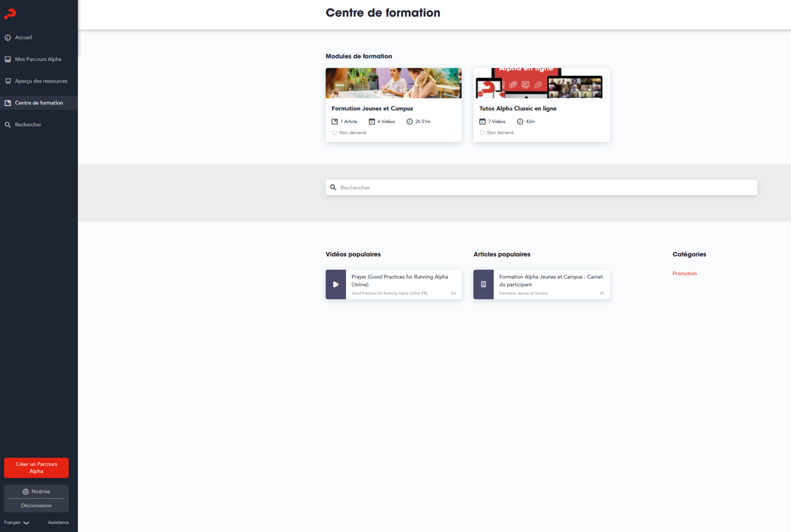This screenshot has height=532, width=791.
Task: Open Mes Parcours Alpha
Action: point(39,59)
